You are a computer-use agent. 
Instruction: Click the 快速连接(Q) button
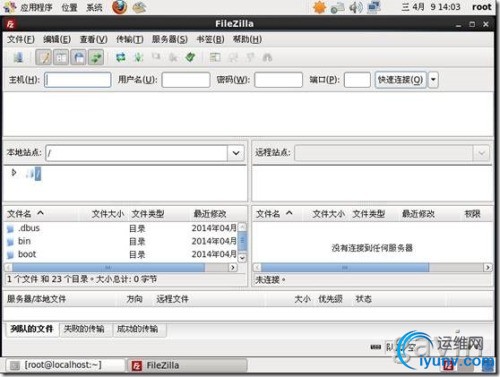point(400,80)
